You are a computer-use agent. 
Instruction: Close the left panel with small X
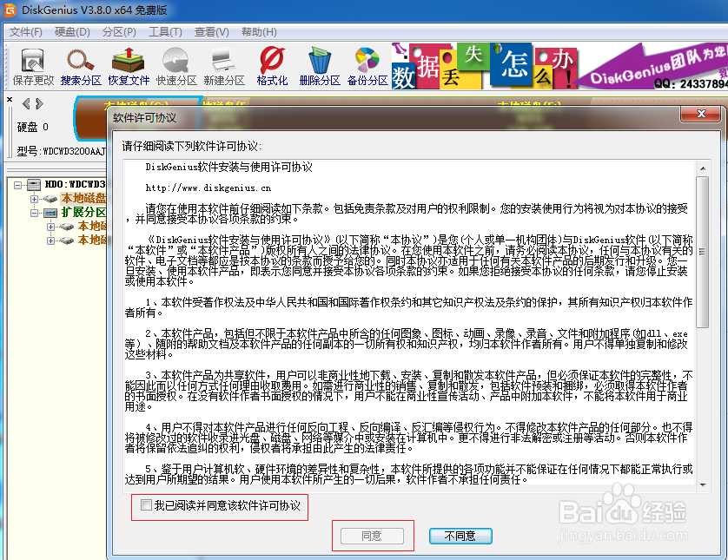10,99
